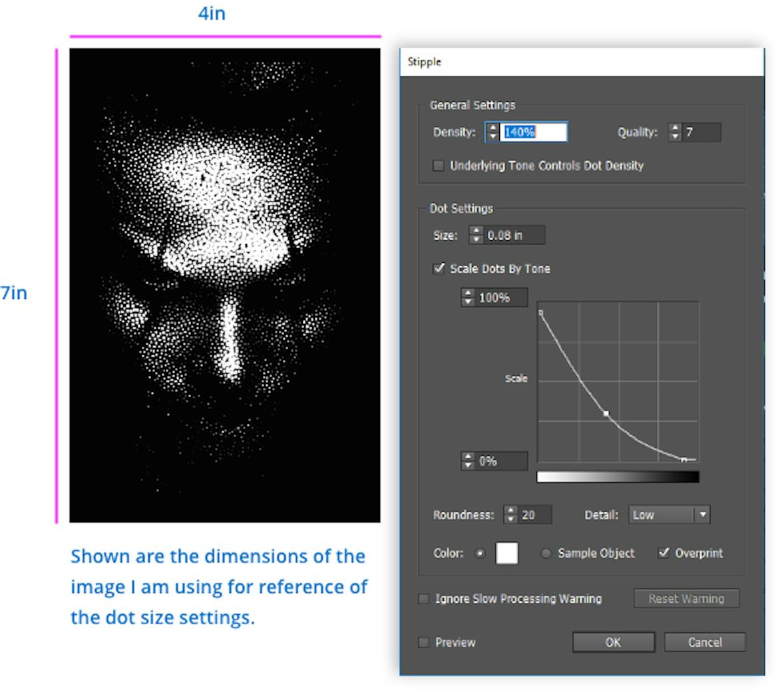Select the Color radio button
The image size is (784, 696).
481,553
